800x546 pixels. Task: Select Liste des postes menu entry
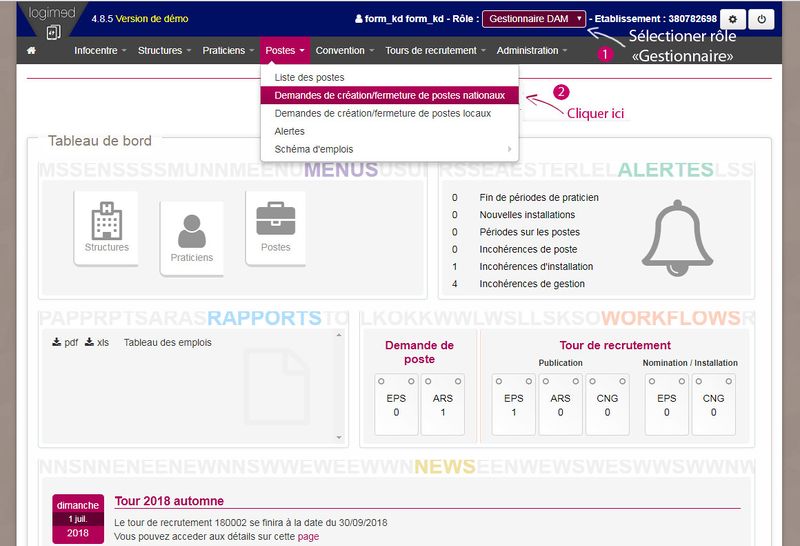coord(389,78)
